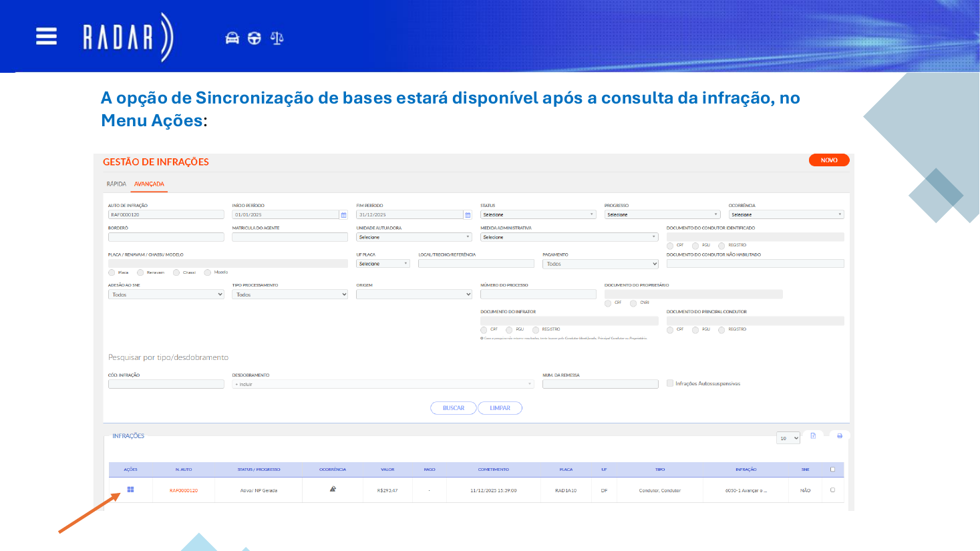Open the Unidade Autuadora dropdown
980x551 pixels.
point(414,237)
